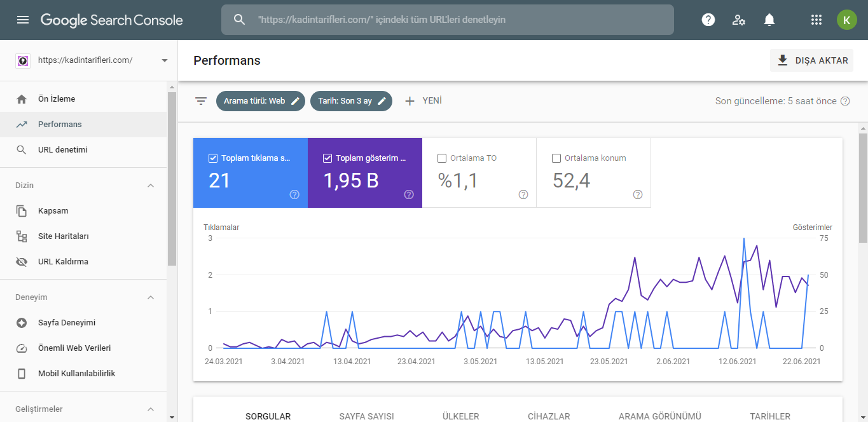Uncheck the Toplam tıklama sayısı checkbox
The image size is (868, 422).
(x=213, y=158)
